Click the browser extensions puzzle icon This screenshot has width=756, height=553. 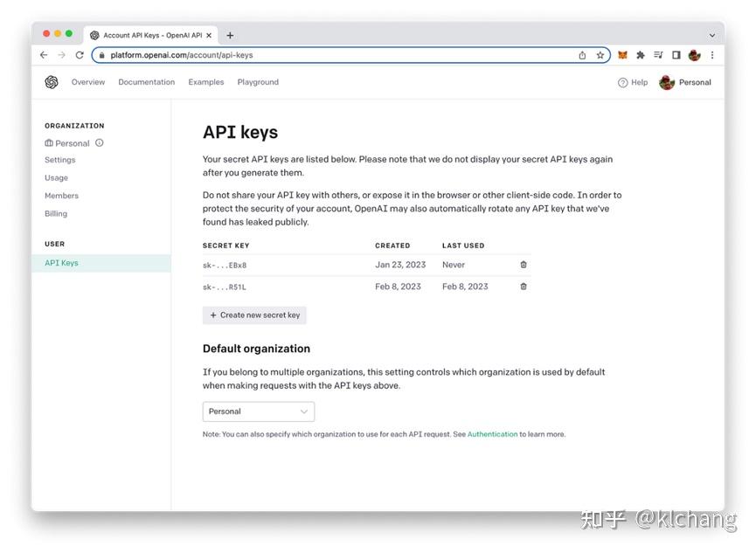tap(640, 54)
